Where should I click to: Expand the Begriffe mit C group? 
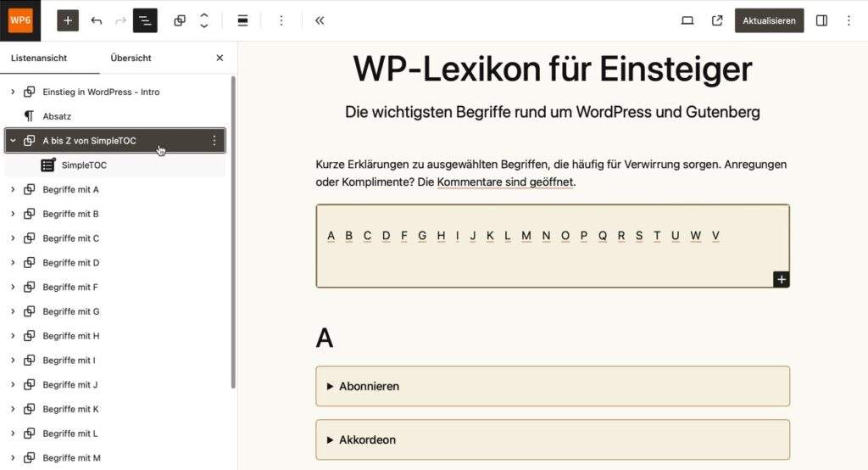tap(13, 238)
